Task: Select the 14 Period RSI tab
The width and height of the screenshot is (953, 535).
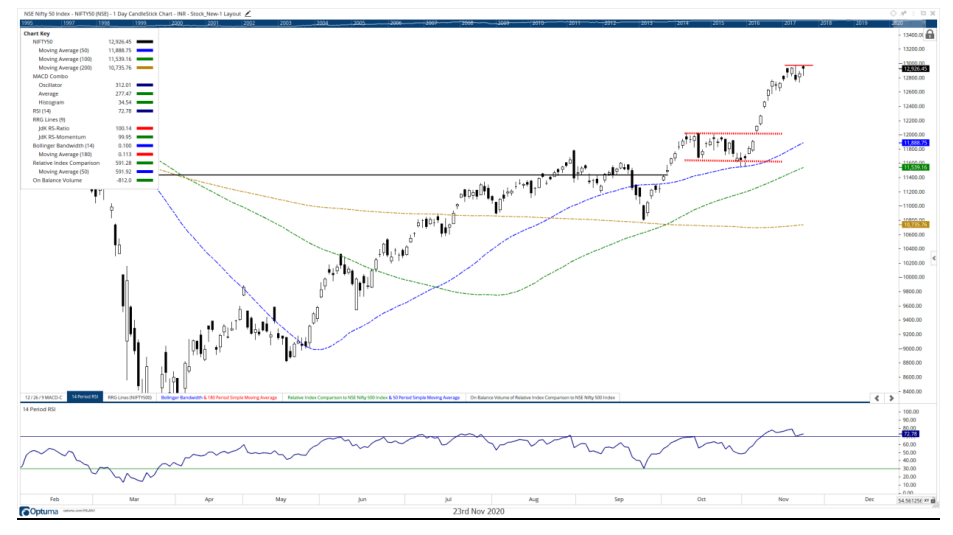Action: (x=86, y=397)
